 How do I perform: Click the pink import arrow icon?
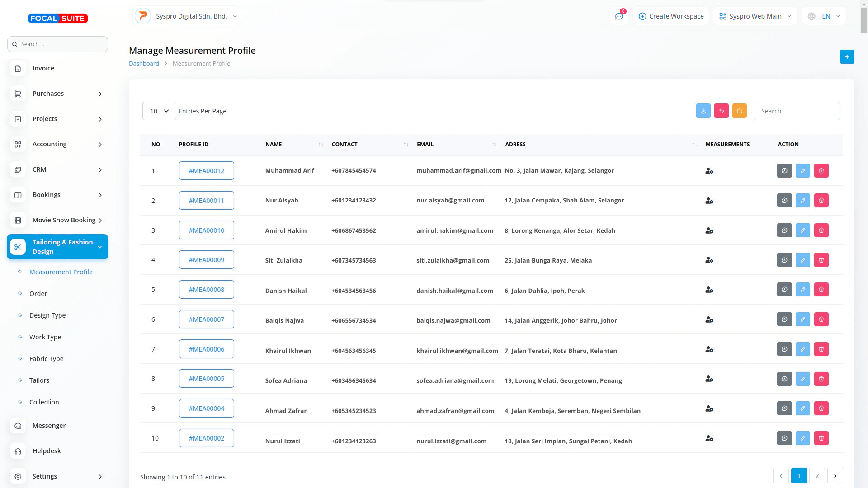721,111
